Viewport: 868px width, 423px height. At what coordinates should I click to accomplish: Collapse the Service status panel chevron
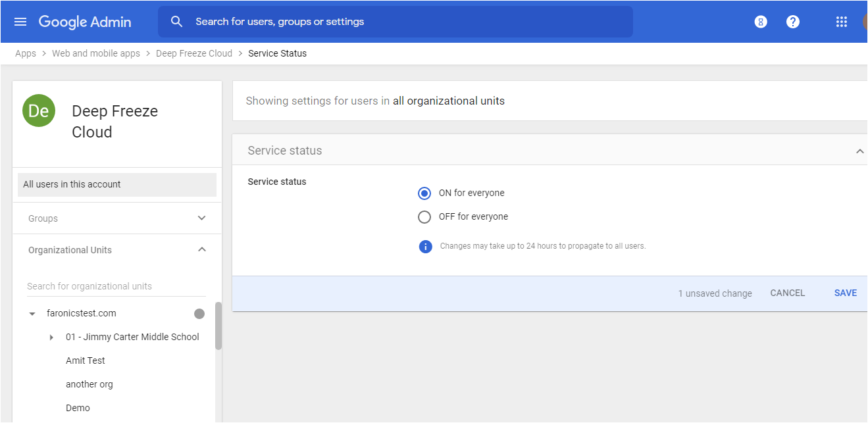pyautogui.click(x=859, y=151)
